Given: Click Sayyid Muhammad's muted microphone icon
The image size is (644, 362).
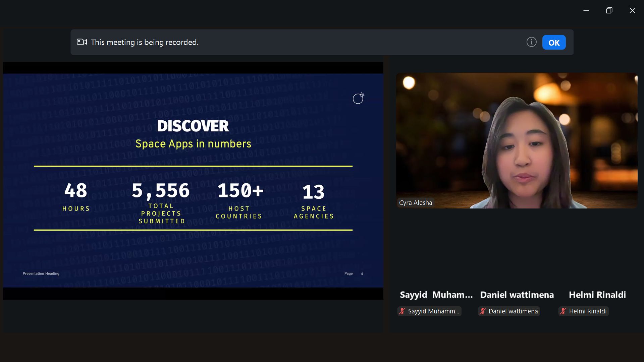Looking at the screenshot, I should tap(402, 311).
